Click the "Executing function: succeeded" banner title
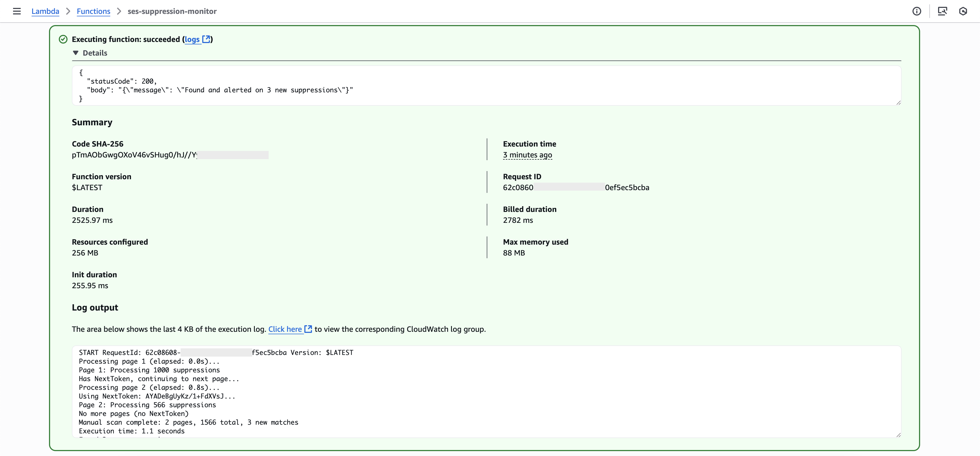980x456 pixels. point(126,39)
